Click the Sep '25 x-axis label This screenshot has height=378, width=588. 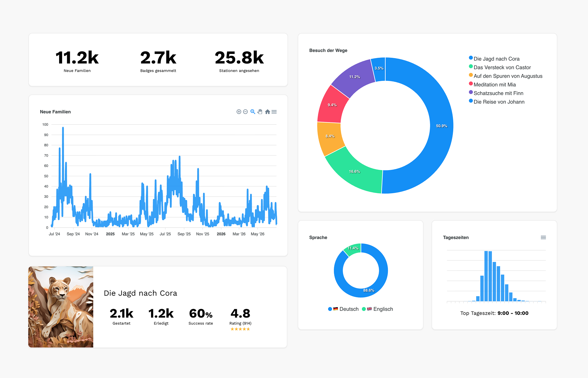coord(184,234)
